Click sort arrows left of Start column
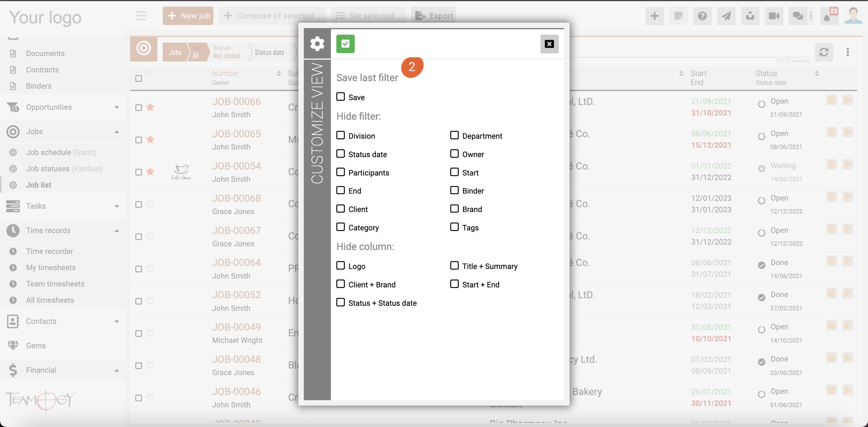This screenshot has width=868, height=427. 681,74
